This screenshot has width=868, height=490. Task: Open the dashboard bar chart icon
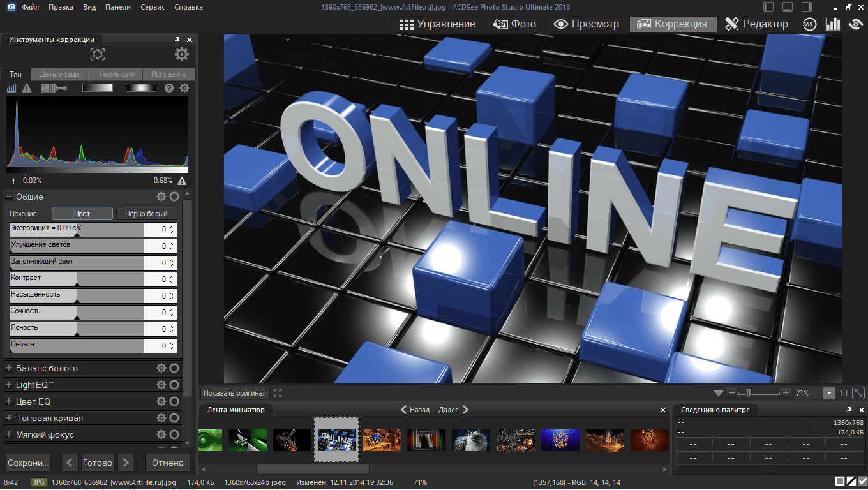pyautogui.click(x=833, y=24)
